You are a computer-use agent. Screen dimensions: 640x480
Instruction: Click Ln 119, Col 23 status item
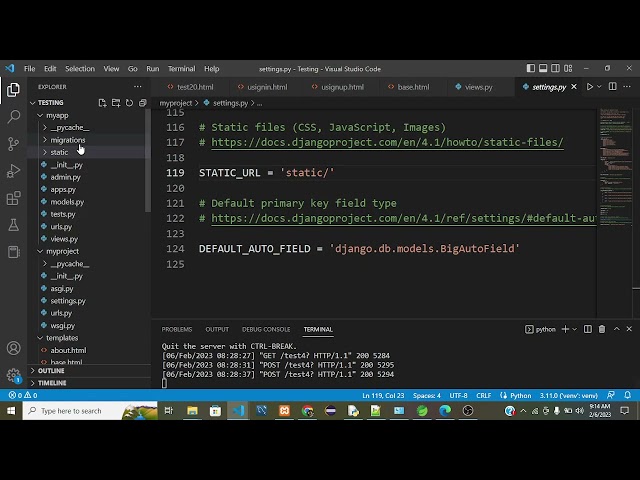point(383,396)
